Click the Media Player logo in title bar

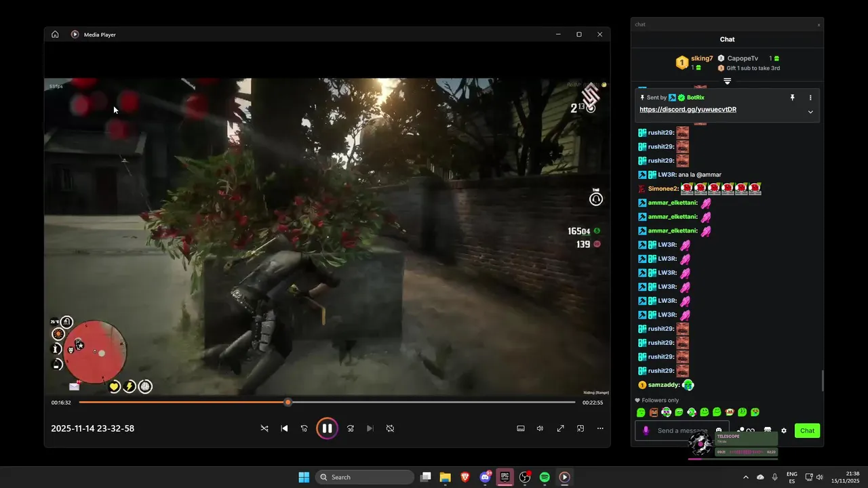point(75,35)
